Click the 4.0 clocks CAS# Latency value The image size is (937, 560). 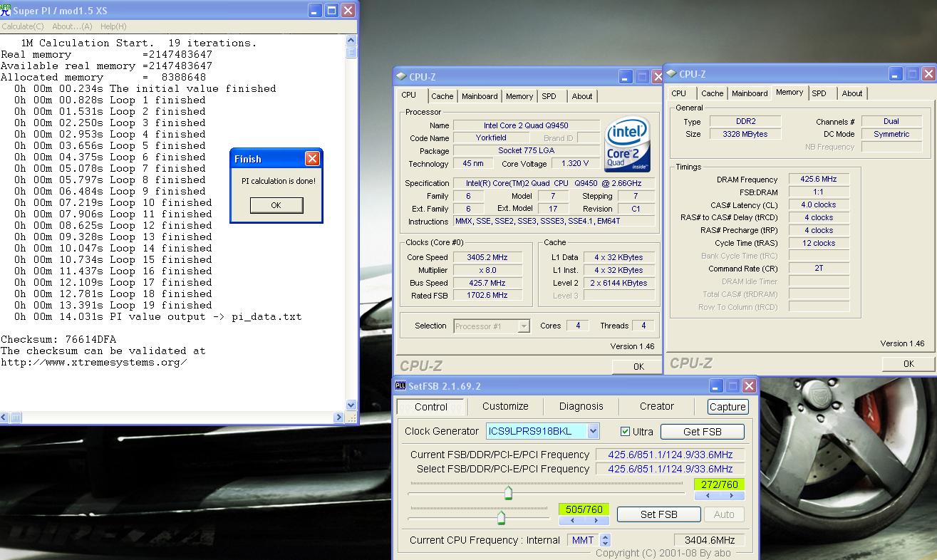(x=819, y=205)
